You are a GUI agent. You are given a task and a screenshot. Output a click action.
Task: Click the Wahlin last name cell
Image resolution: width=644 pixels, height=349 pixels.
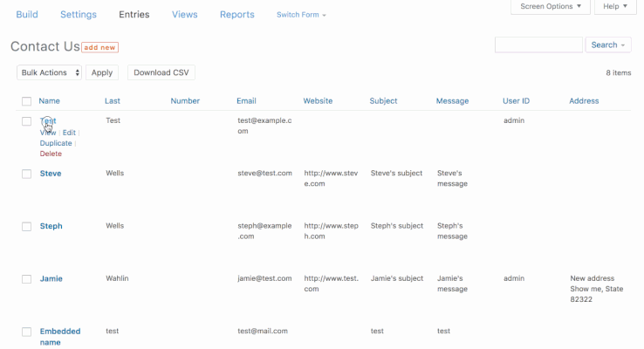click(117, 278)
